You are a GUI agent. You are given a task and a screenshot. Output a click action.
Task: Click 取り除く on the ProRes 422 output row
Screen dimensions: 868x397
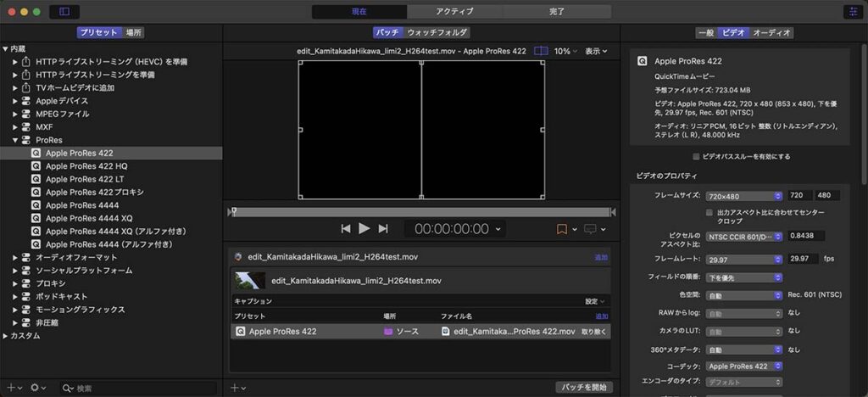[593, 332]
